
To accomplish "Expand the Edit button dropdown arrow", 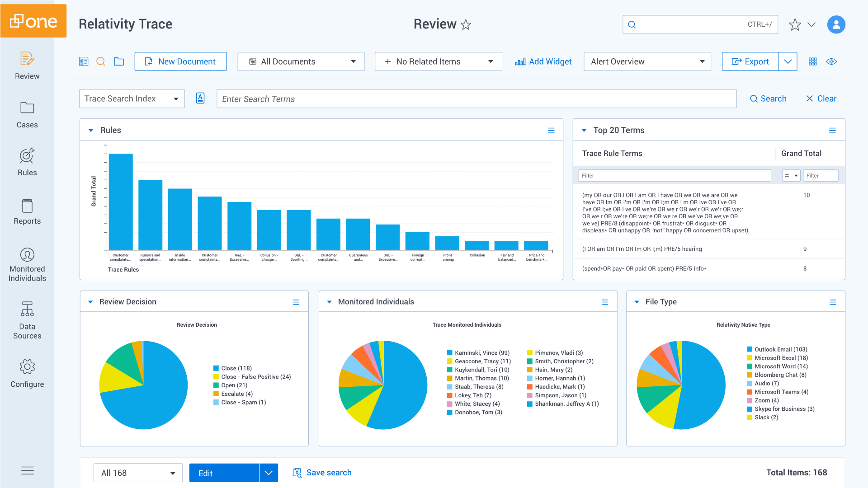I will [x=269, y=473].
